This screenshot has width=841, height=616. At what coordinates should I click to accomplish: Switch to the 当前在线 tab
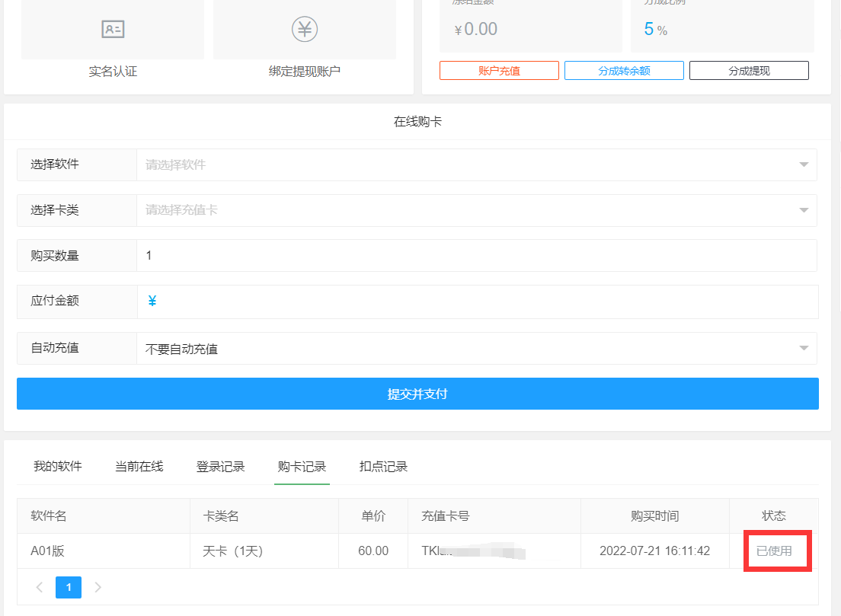click(x=139, y=467)
